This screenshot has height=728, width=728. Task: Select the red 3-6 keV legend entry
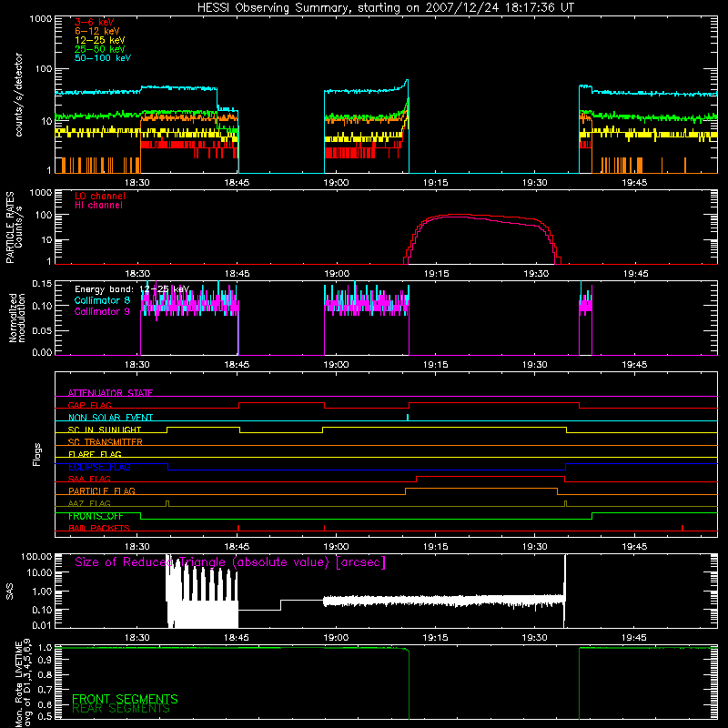click(95, 22)
